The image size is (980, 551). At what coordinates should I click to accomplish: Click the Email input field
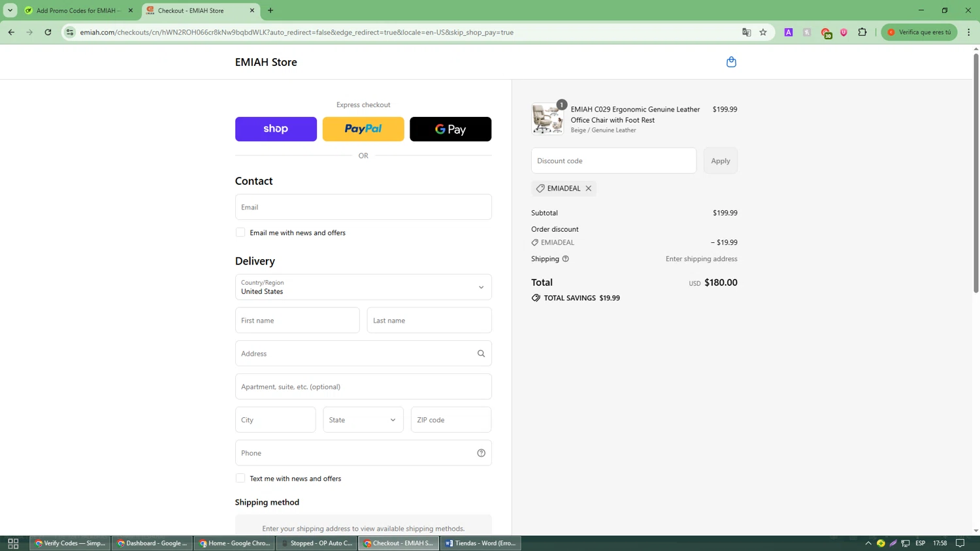[363, 207]
